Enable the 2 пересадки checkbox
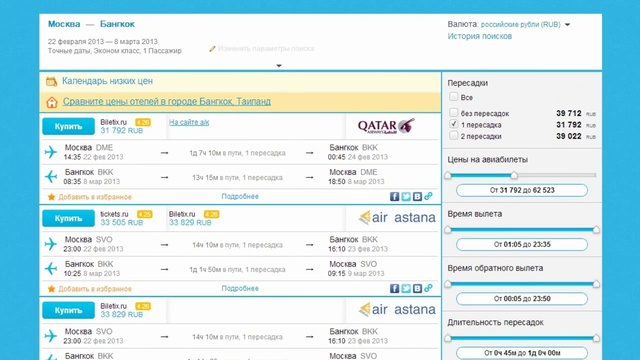The height and width of the screenshot is (360, 640). (x=453, y=135)
